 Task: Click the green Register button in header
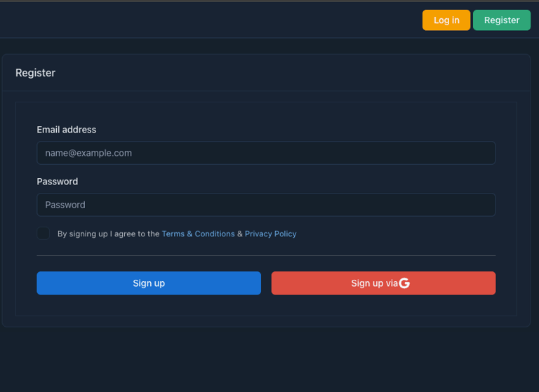coord(502,20)
